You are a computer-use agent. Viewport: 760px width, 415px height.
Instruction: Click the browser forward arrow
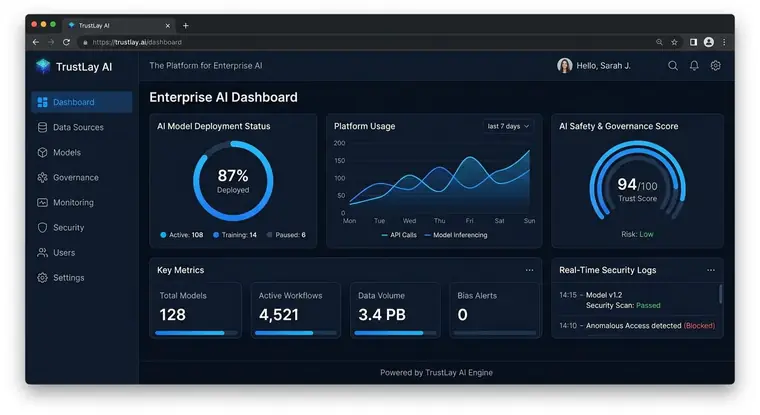click(51, 42)
